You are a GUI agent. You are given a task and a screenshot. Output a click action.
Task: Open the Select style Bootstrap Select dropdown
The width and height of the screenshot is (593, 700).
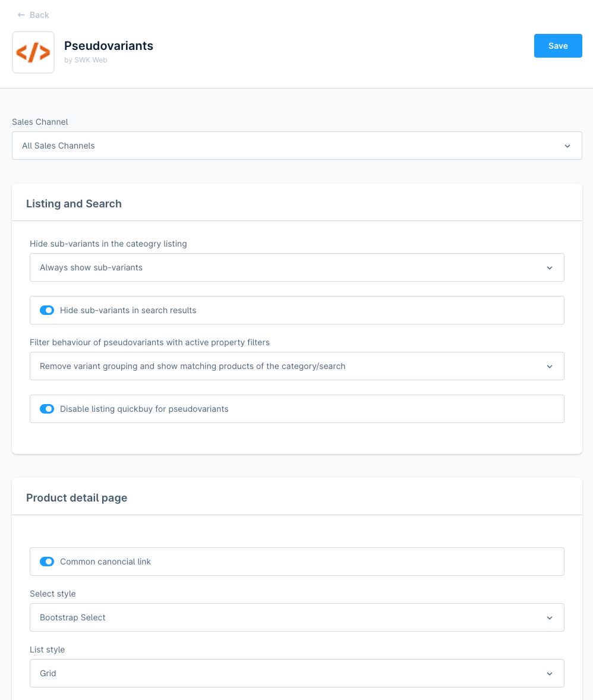tap(297, 617)
